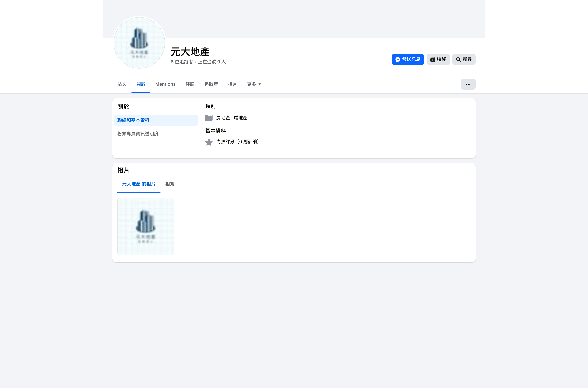Open the photo thumbnail under 相片
Image resolution: width=588 pixels, height=388 pixels.
coord(146,226)
